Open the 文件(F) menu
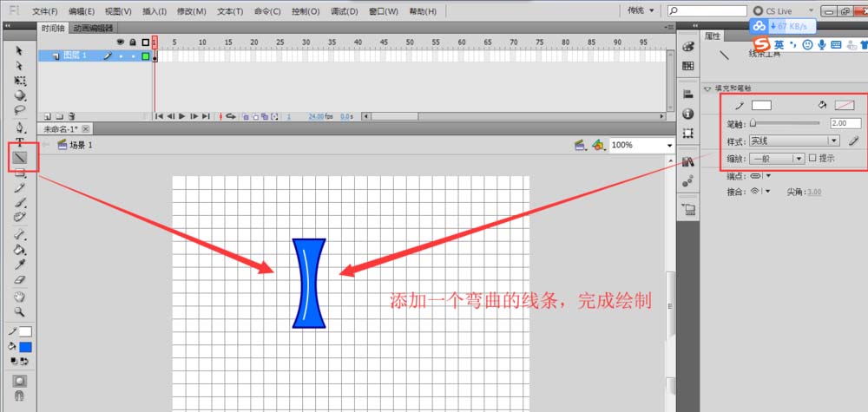Screen dimensions: 868x412 click(x=45, y=11)
